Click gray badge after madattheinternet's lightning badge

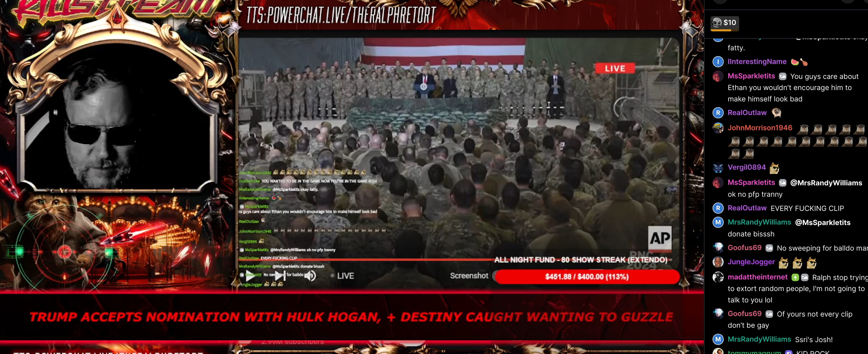pyautogui.click(x=805, y=278)
